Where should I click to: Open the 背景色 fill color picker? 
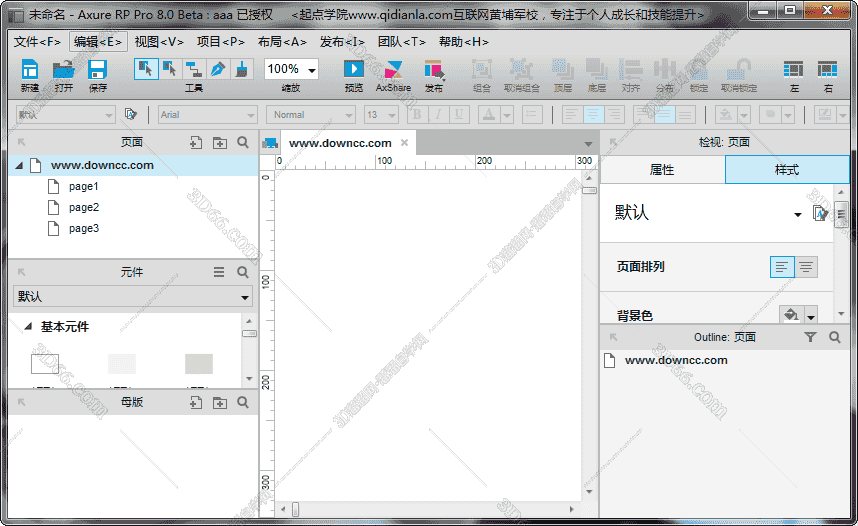(x=796, y=315)
